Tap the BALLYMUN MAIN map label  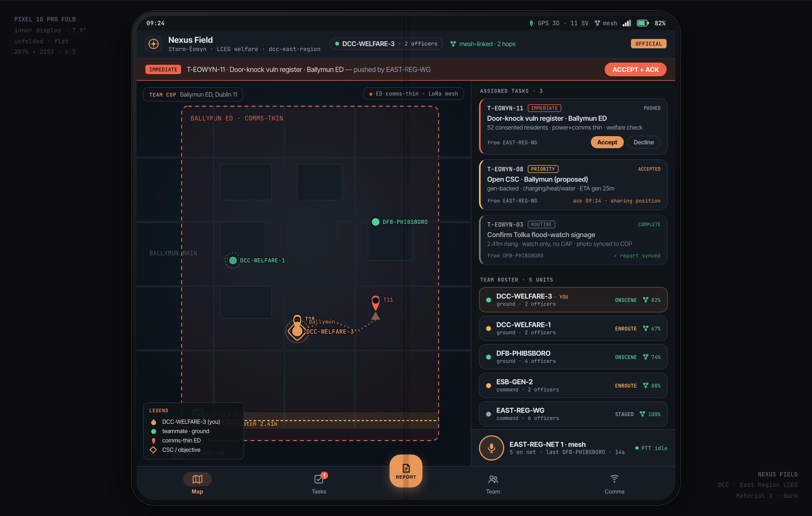pyautogui.click(x=173, y=253)
